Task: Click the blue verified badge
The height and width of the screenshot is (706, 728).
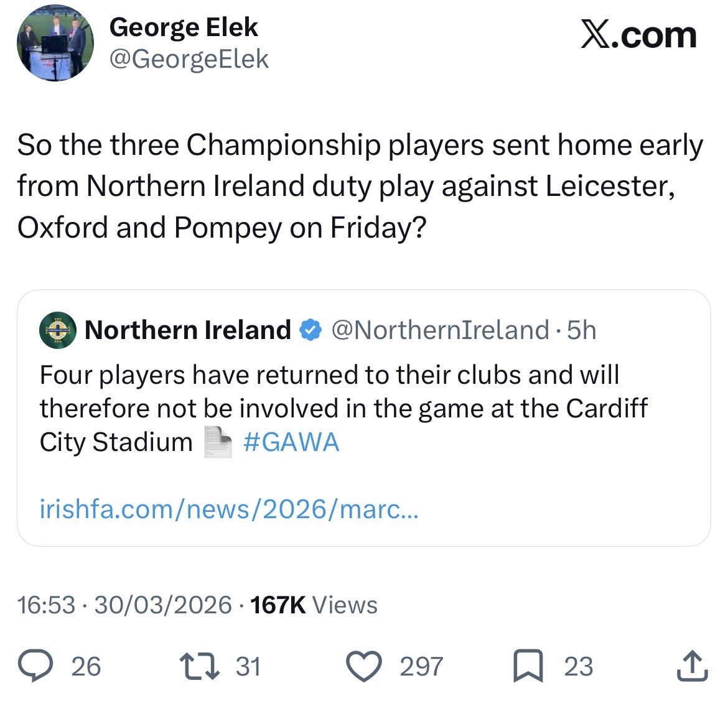Action: click(x=310, y=330)
